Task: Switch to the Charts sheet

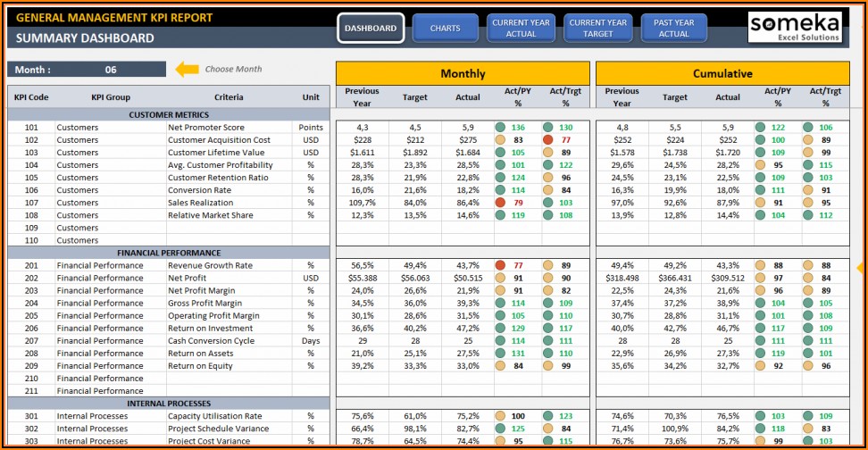Action: pyautogui.click(x=445, y=29)
